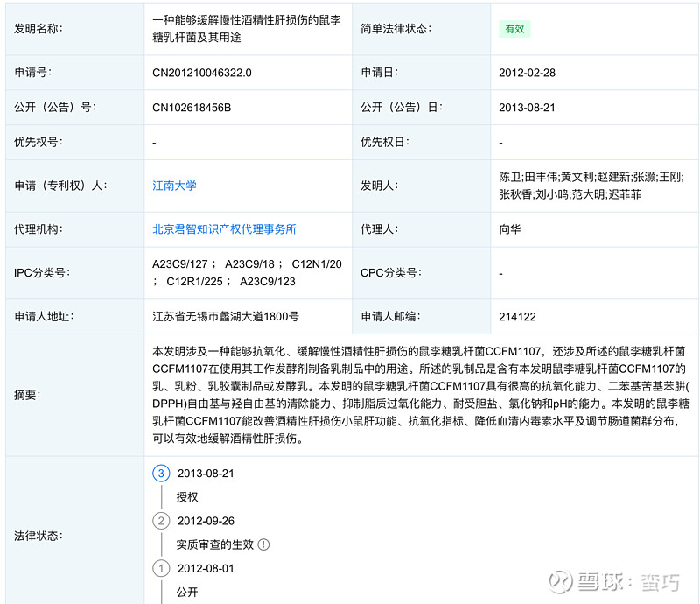The image size is (700, 604).
Task: Click the publication date 2013-08-21 cell
Action: pos(527,108)
